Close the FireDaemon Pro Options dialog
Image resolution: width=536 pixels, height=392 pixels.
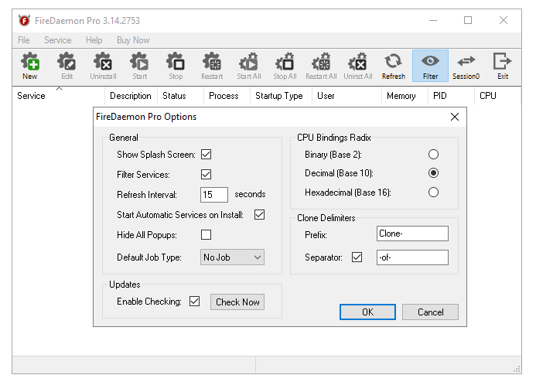(455, 117)
